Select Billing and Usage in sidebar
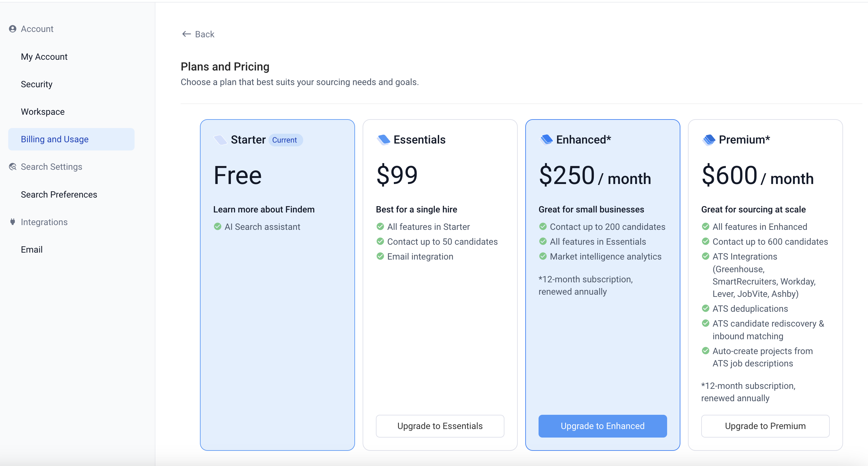 coord(71,139)
